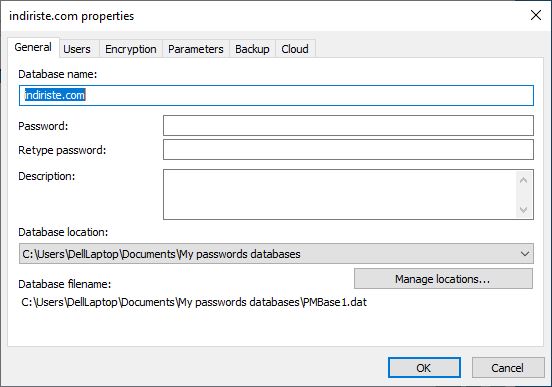Click the Database filename label

pyautogui.click(x=64, y=284)
